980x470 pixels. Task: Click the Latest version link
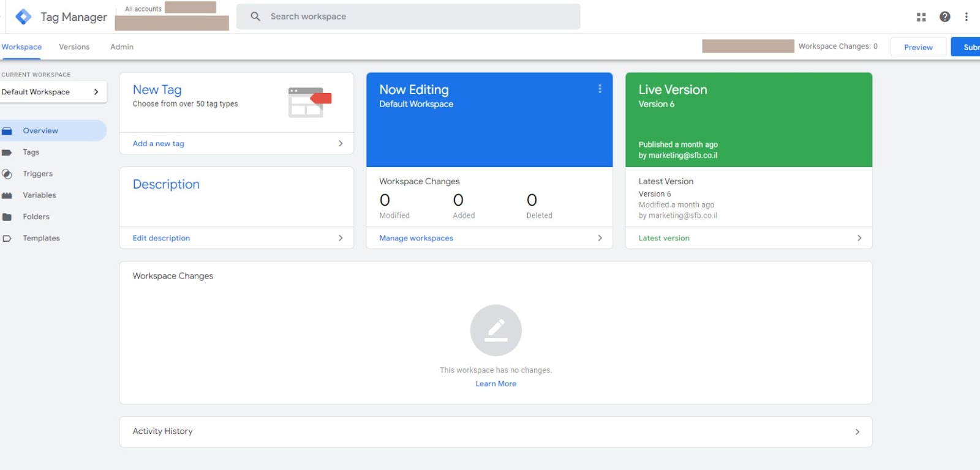tap(664, 238)
